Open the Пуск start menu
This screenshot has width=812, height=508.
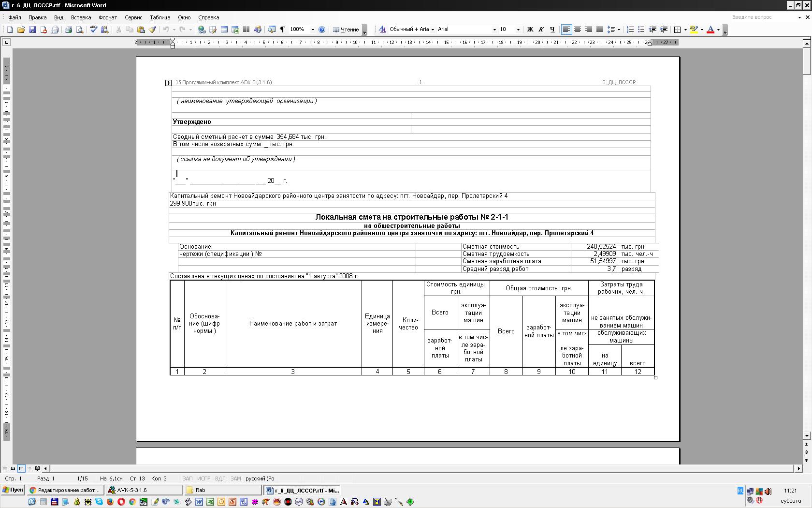(x=13, y=490)
